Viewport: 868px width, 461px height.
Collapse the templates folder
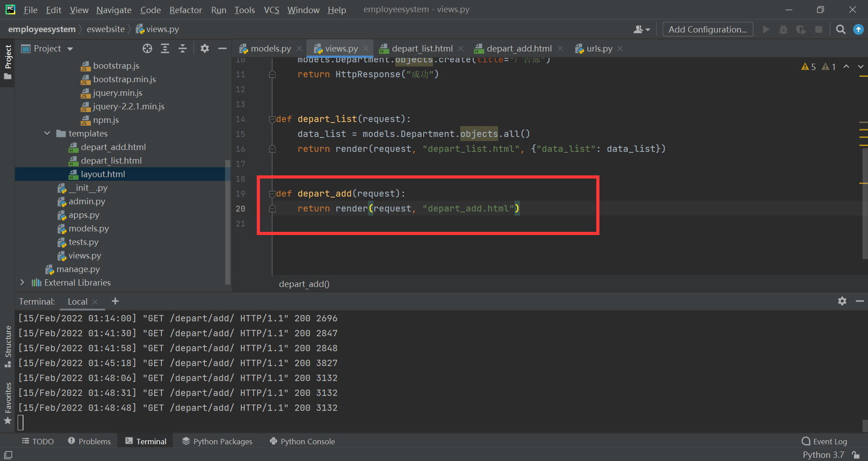[x=47, y=133]
